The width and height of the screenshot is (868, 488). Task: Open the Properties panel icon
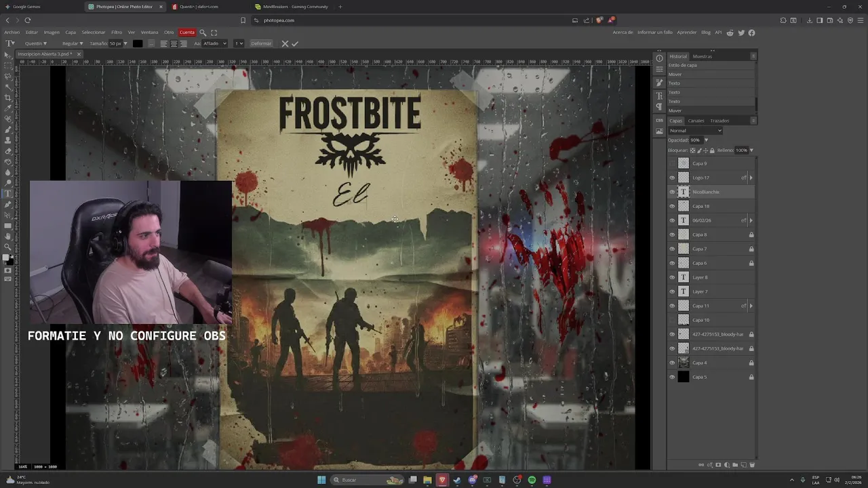coord(659,69)
